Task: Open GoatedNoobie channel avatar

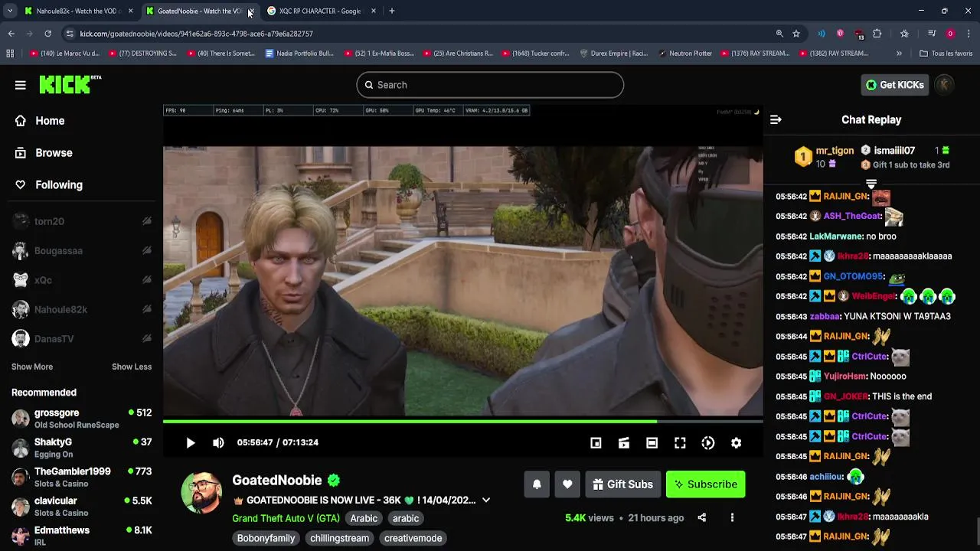Action: [201, 492]
